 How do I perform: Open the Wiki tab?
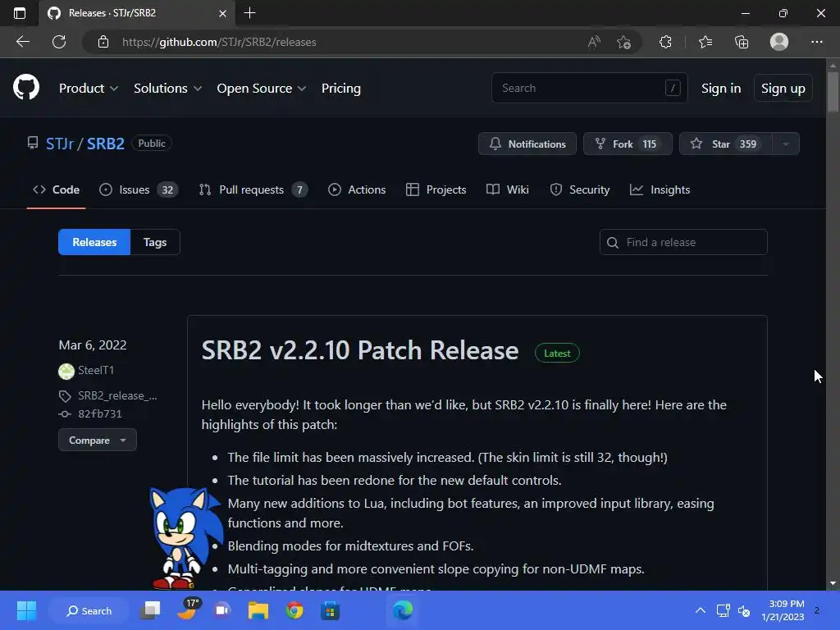[x=507, y=189]
